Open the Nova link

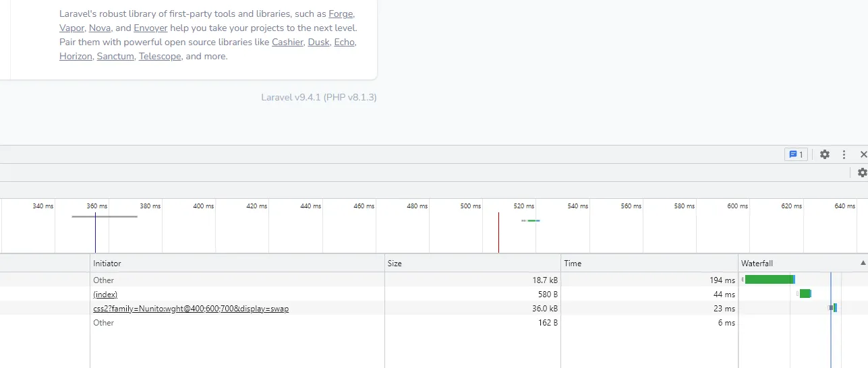click(x=100, y=28)
